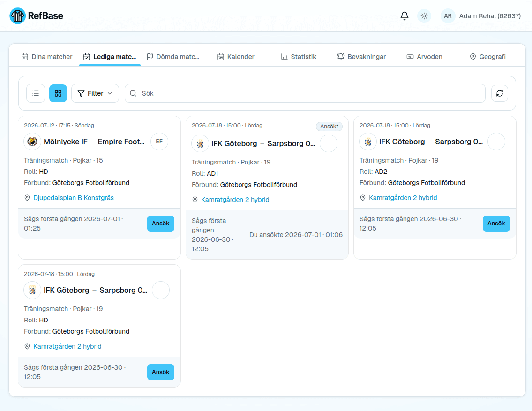This screenshot has width=532, height=411.
Task: Open the Kalender tab
Action: click(236, 57)
